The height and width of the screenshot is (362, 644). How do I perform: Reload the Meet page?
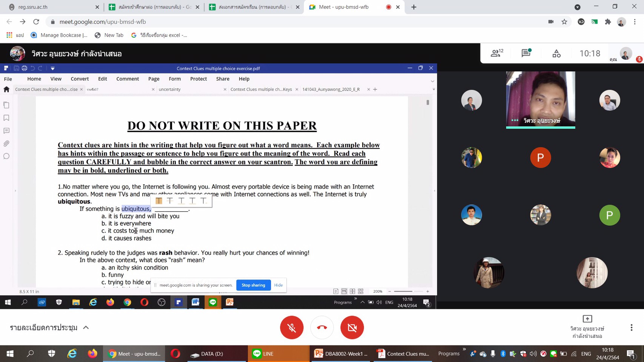point(36,22)
